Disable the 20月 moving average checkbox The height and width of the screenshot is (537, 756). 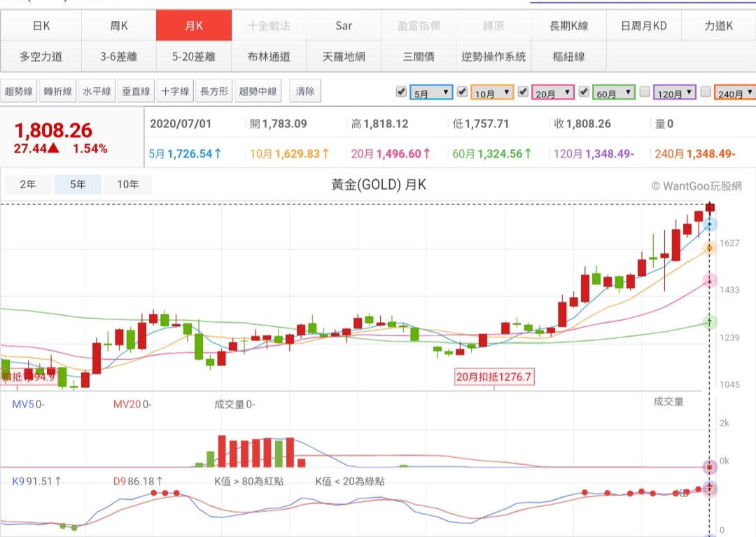[x=522, y=92]
